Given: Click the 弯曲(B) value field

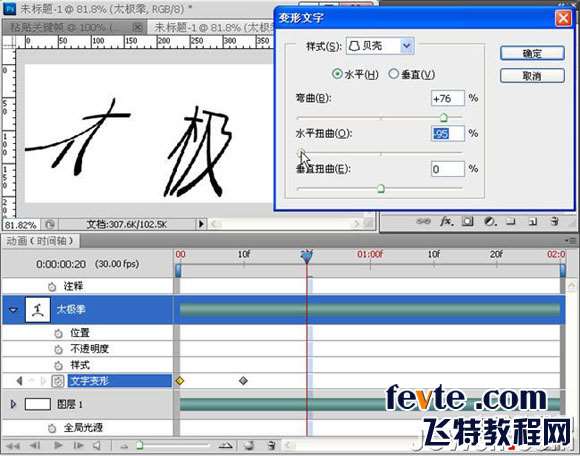Looking at the screenshot, I should (447, 98).
